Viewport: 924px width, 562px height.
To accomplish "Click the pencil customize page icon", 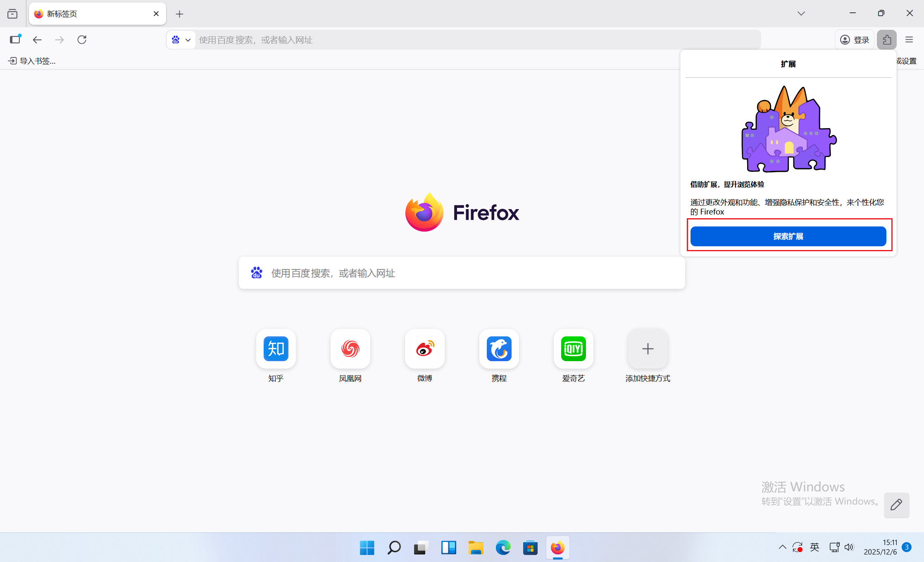I will [x=896, y=505].
